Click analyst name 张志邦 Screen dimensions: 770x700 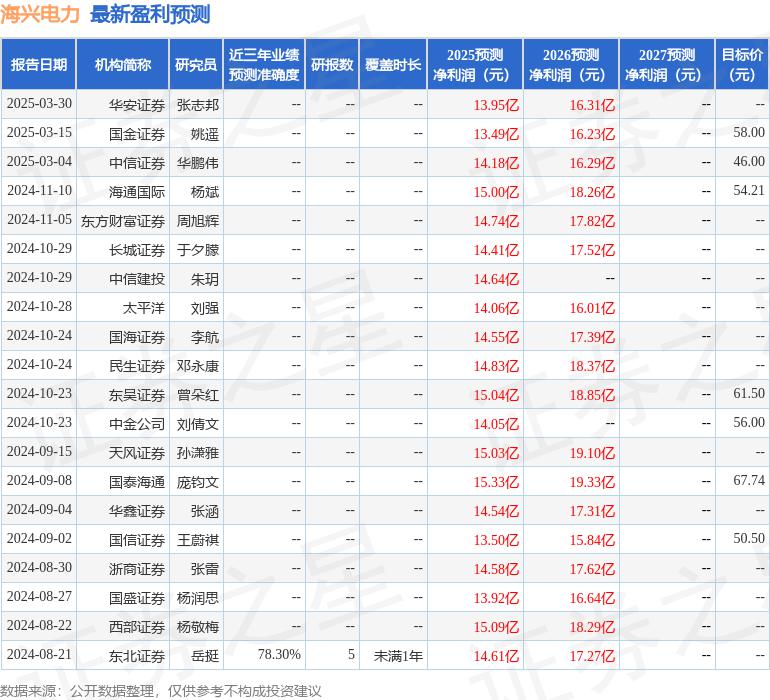point(197,105)
